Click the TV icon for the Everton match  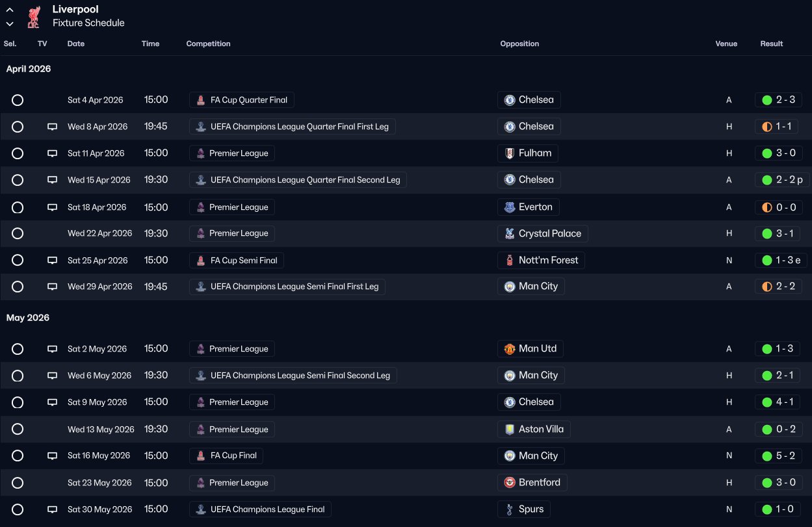[52, 207]
